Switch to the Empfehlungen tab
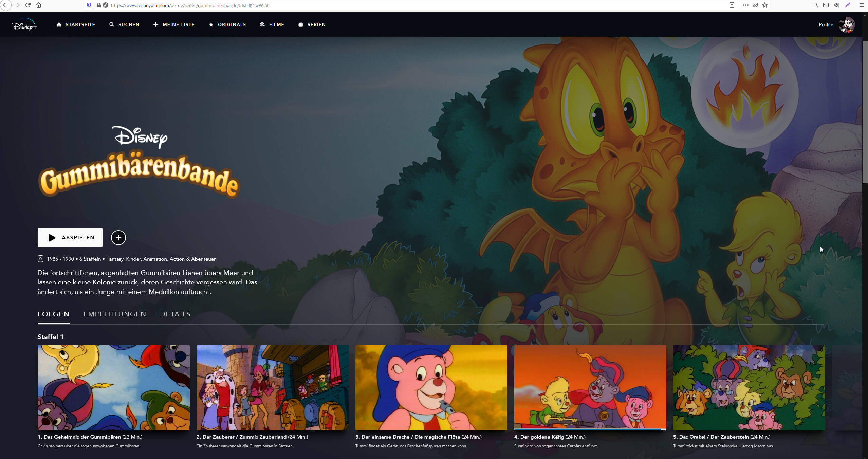868x459 pixels. 115,314
